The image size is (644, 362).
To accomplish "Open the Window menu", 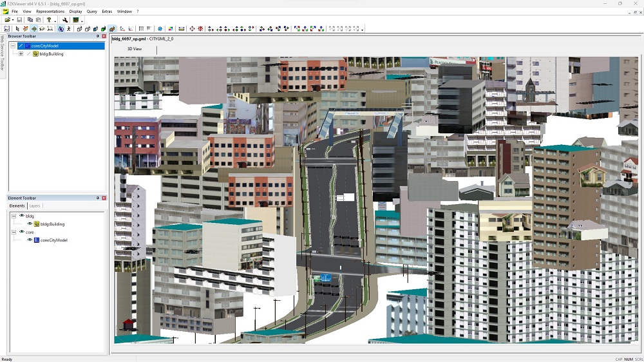I will [124, 12].
